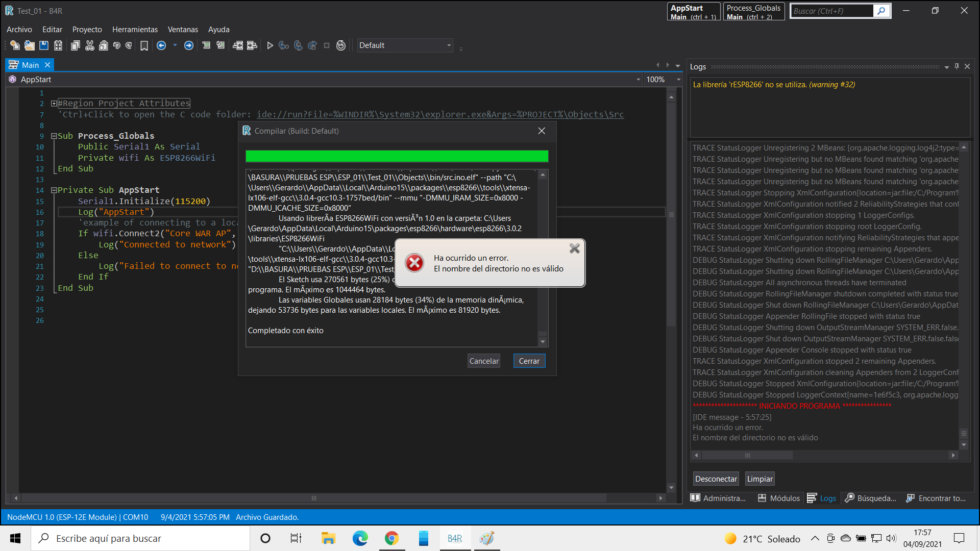Dismiss the error popup with its X
Screen dimensions: 980x551
[574, 248]
